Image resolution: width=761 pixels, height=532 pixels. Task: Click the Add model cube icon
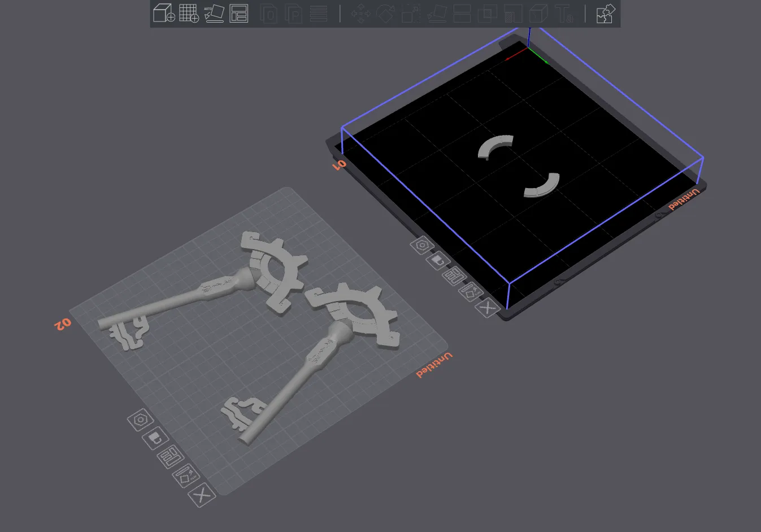164,13
